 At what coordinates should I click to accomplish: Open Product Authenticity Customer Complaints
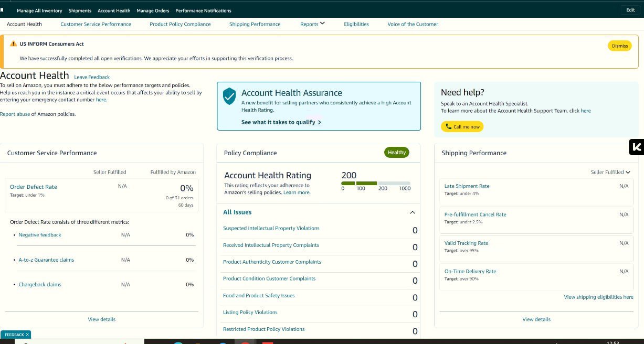point(272,262)
